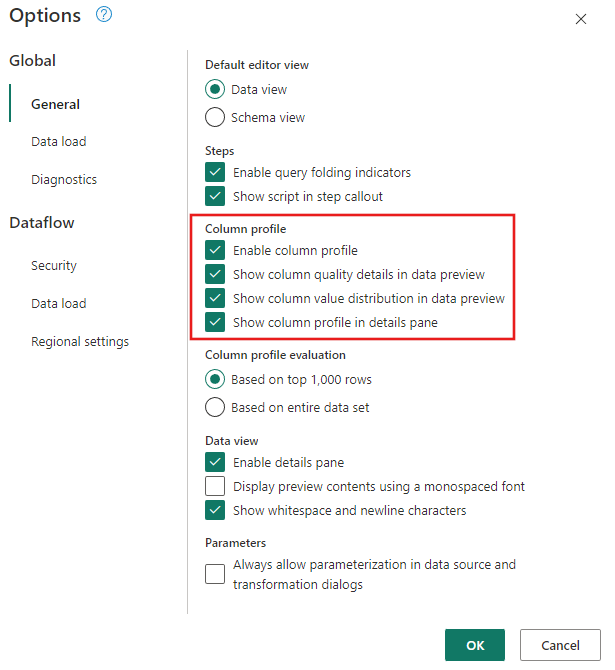The image size is (615, 670).
Task: Click the Default editor view label
Action: pos(257,65)
